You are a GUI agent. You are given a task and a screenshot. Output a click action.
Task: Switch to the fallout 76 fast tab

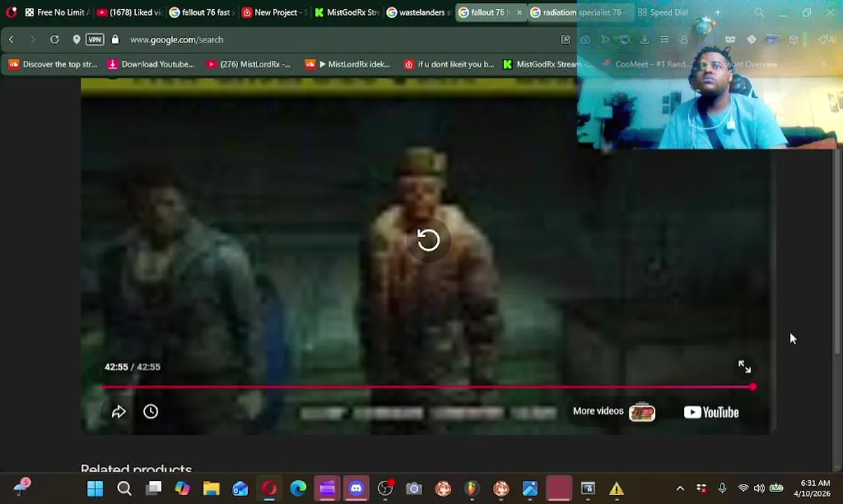coord(202,13)
